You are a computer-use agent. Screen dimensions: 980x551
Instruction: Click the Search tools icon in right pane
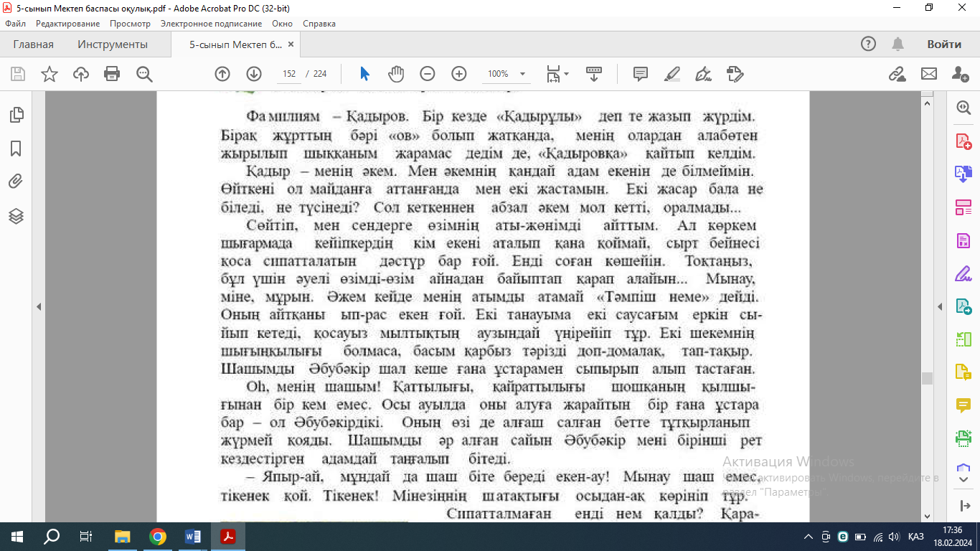click(963, 108)
